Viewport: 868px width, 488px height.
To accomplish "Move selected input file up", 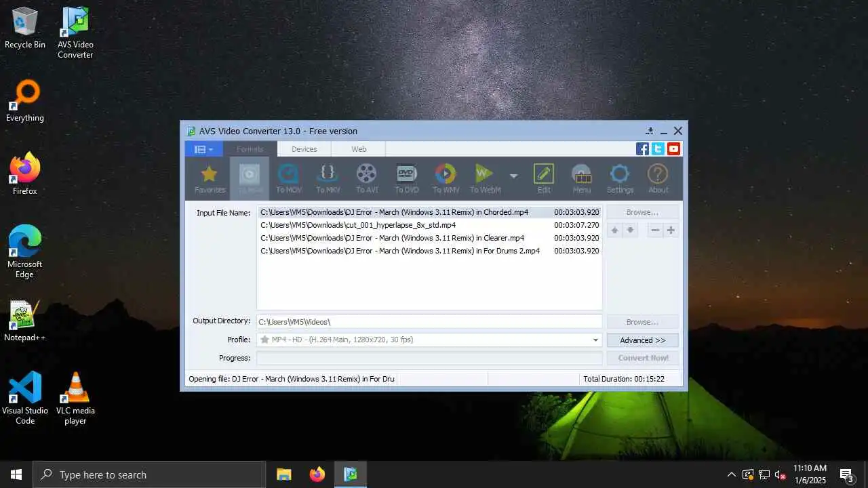I will click(614, 230).
